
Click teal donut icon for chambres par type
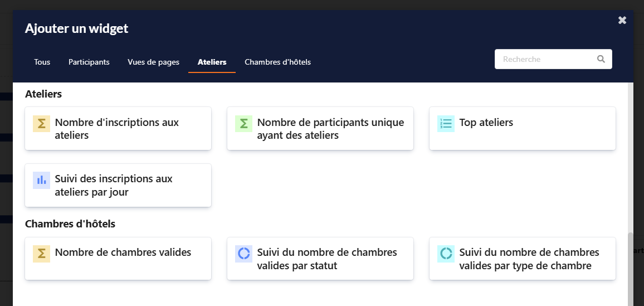tap(446, 254)
